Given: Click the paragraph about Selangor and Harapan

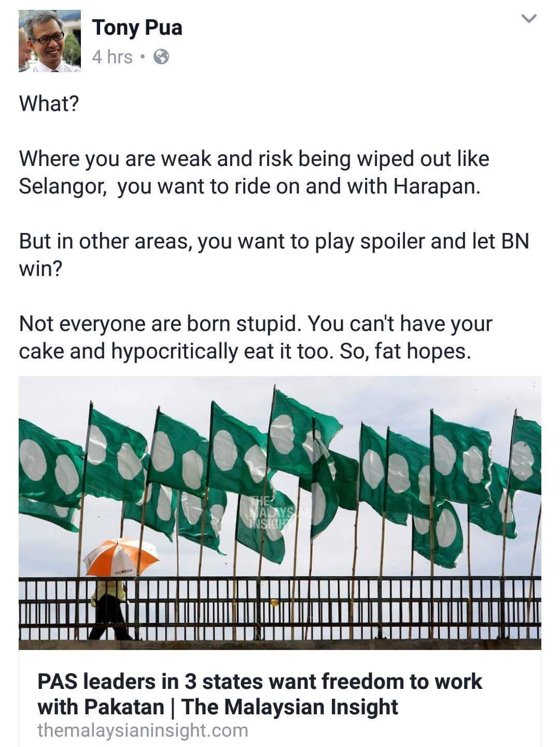Looking at the screenshot, I should [x=254, y=172].
